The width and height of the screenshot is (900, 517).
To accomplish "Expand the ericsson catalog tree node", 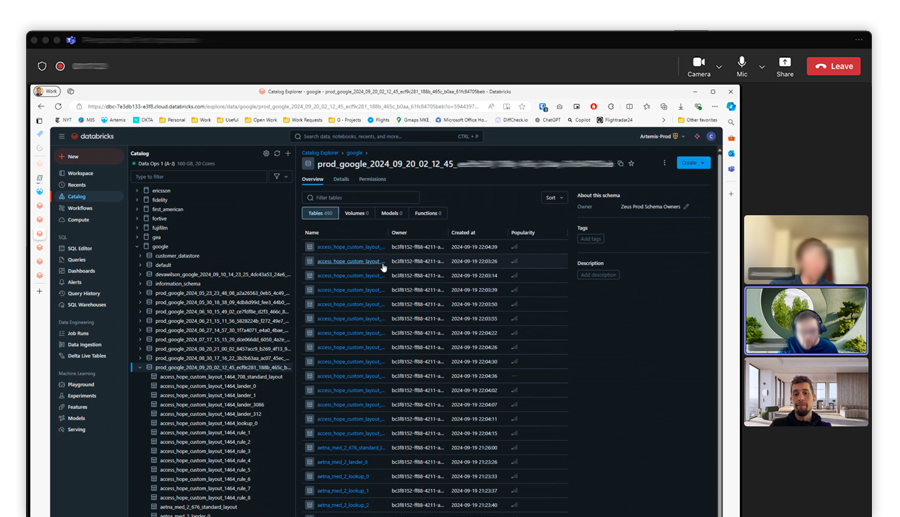I will 137,191.
